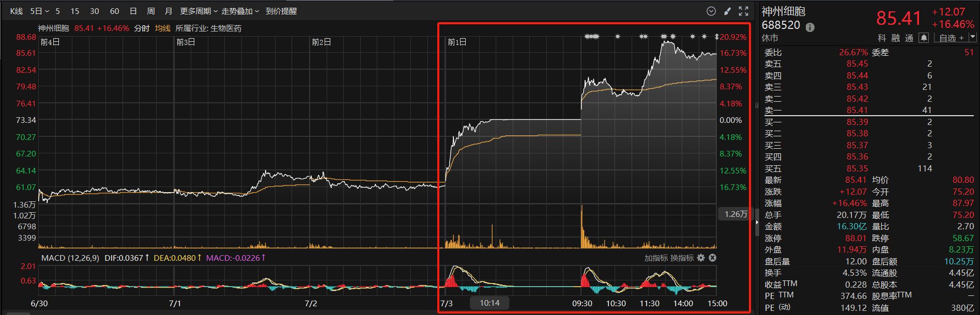Viewport: 980px width, 315px height.
Task: Toggle the 均线 average line
Action: click(x=162, y=28)
